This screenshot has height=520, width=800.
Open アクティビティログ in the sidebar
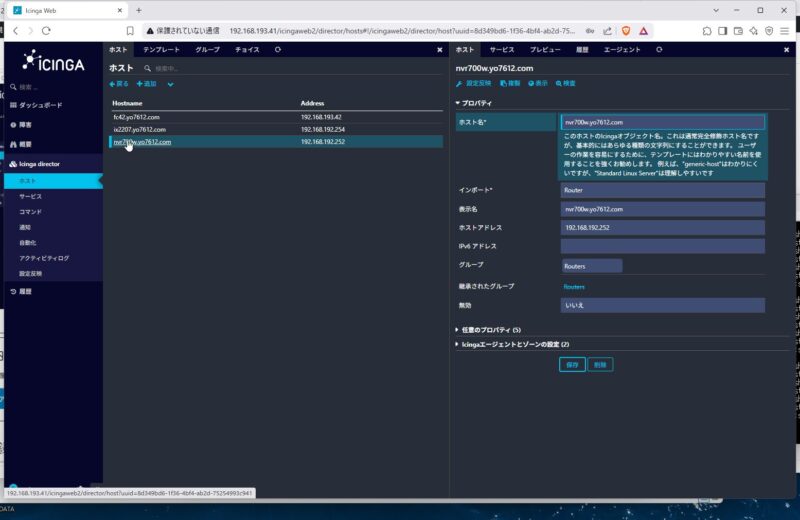44,258
